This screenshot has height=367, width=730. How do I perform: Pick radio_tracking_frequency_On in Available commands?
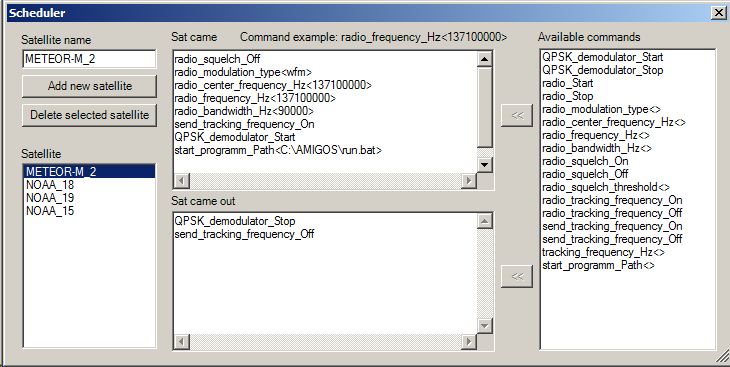click(612, 200)
